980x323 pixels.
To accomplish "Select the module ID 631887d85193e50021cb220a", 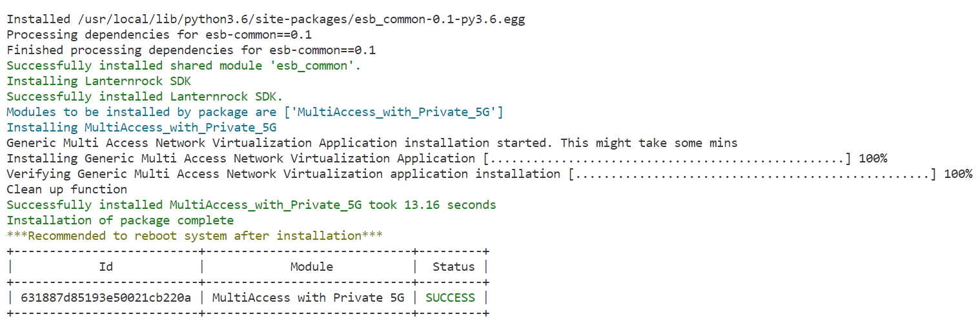I will 106,298.
